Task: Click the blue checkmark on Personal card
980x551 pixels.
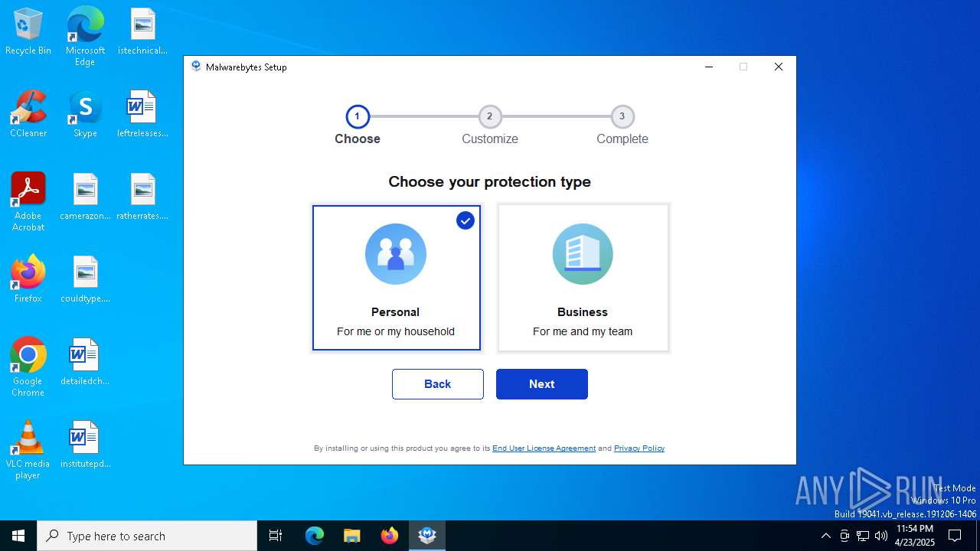Action: [465, 220]
